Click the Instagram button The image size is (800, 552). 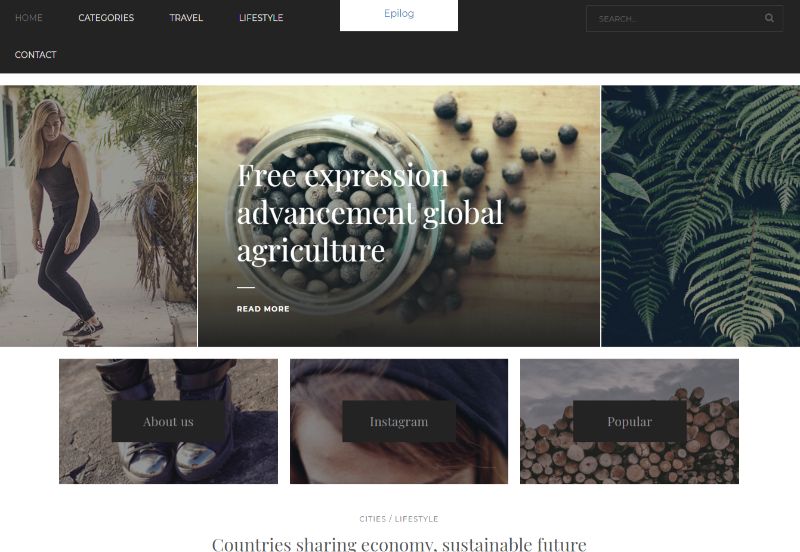[x=399, y=421]
